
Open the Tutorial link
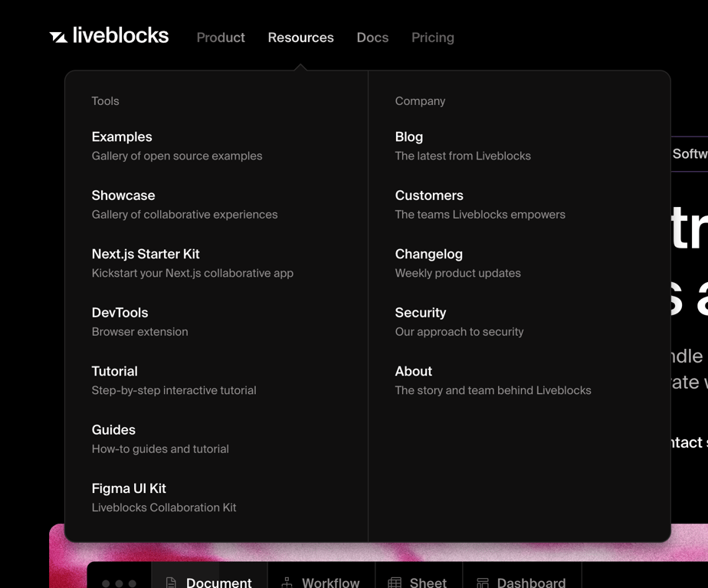[174, 381]
